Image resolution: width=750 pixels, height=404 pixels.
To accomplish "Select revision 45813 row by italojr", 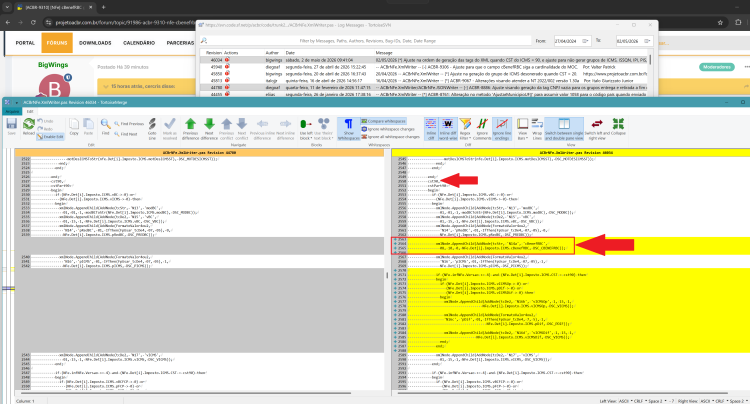I will [423, 81].
